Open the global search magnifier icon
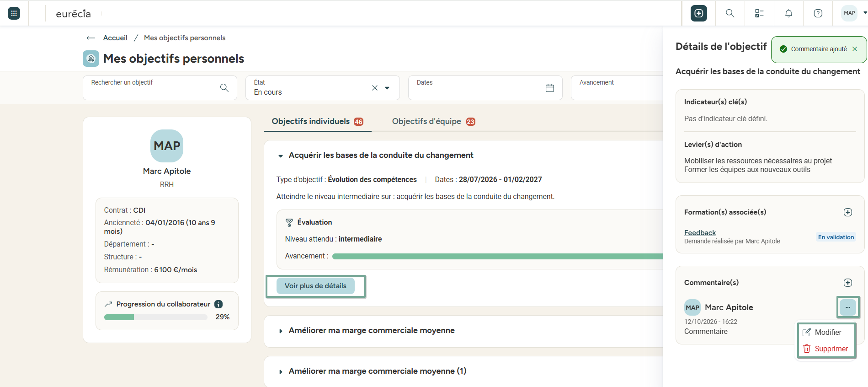The image size is (868, 387). [730, 13]
